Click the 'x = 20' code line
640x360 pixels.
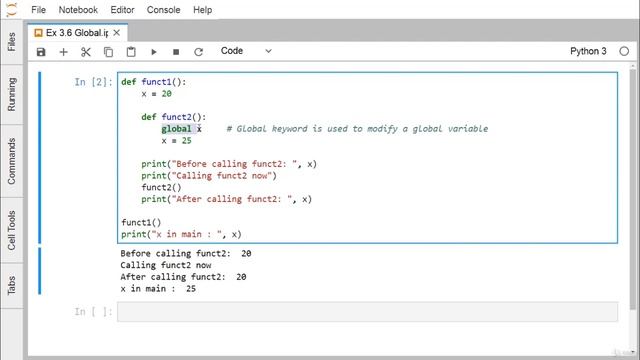156,94
